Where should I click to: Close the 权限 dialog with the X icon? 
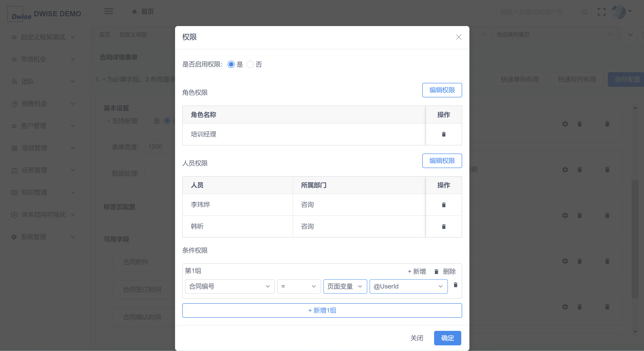coord(459,37)
